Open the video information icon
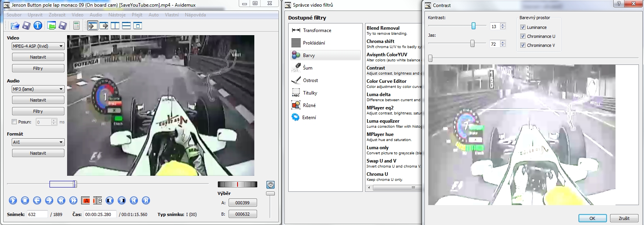The width and height of the screenshot is (644, 225). pyautogui.click(x=38, y=26)
